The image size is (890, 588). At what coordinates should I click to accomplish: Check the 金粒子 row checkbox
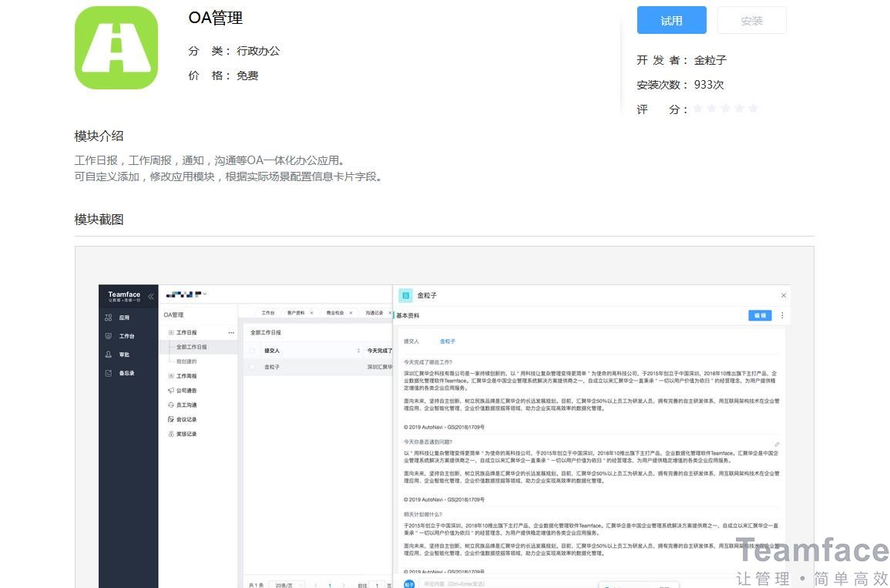pos(252,368)
